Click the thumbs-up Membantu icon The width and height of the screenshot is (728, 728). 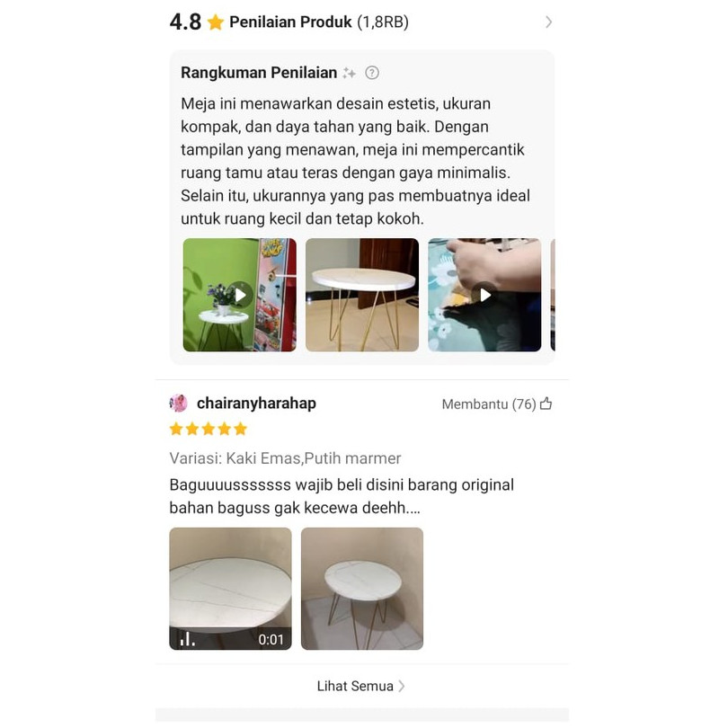pos(546,404)
